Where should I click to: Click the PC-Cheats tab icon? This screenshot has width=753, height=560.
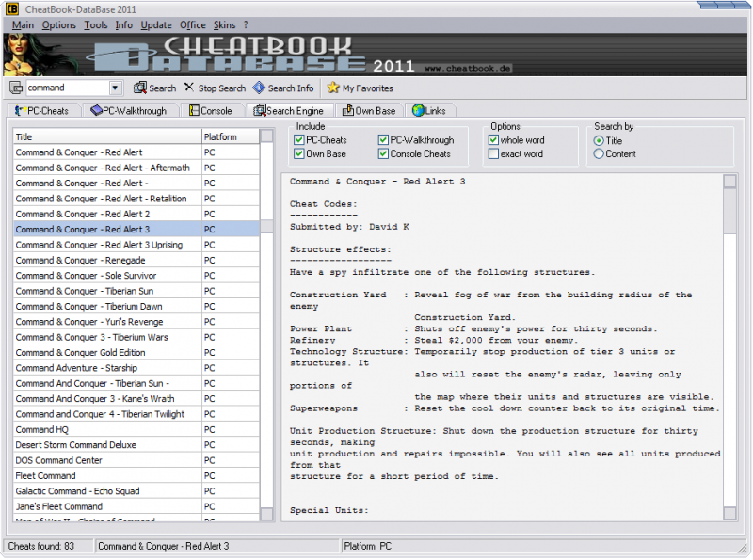[19, 111]
